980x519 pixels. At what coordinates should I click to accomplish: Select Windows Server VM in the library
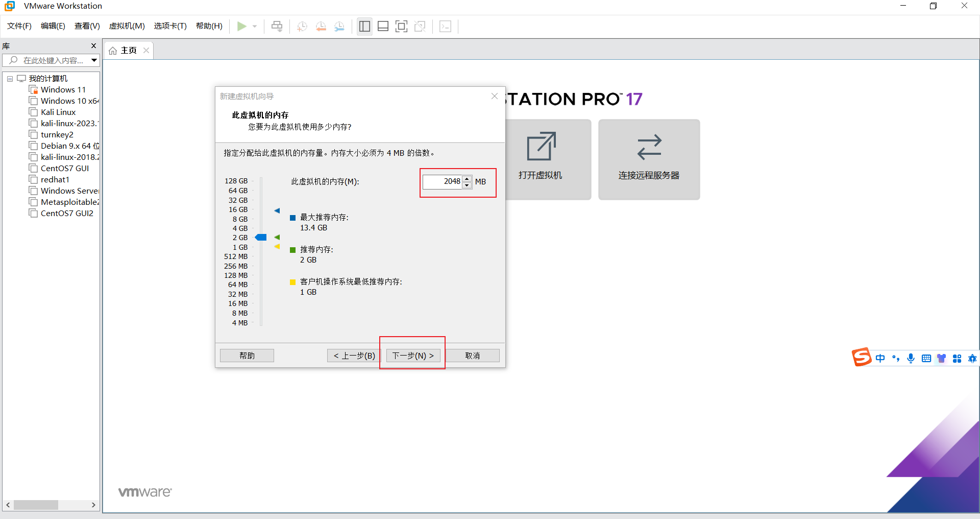64,191
